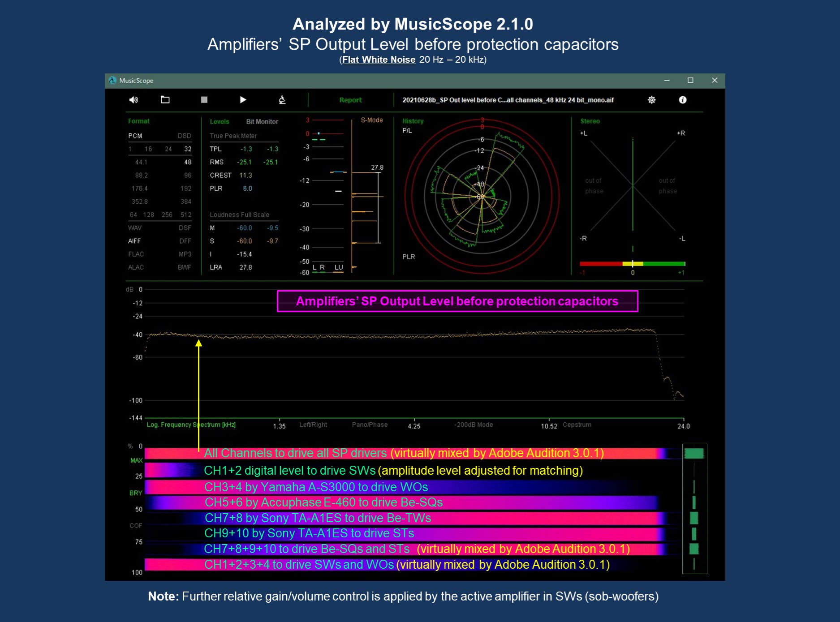This screenshot has width=840, height=622.
Task: Switch to the Bit Monitor tab
Action: [262, 122]
